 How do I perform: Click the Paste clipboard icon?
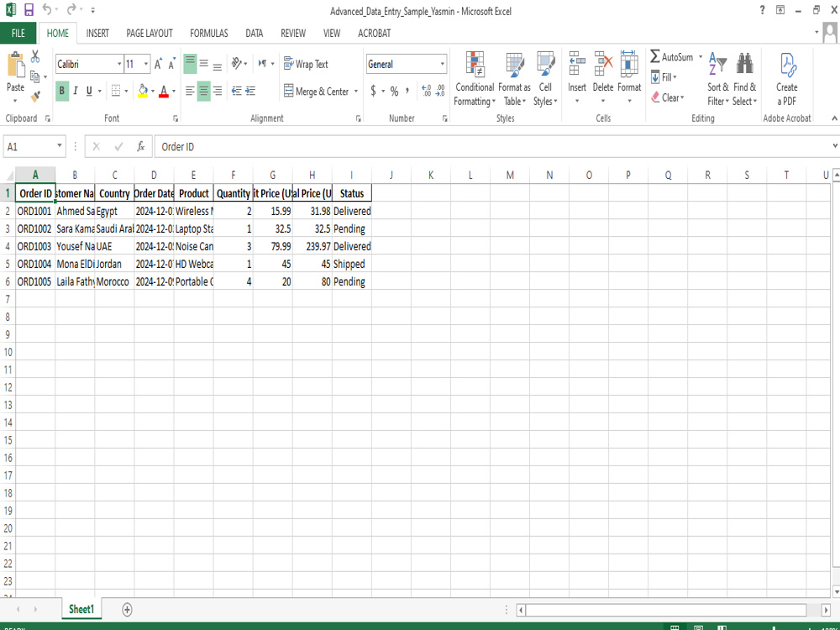(x=15, y=66)
